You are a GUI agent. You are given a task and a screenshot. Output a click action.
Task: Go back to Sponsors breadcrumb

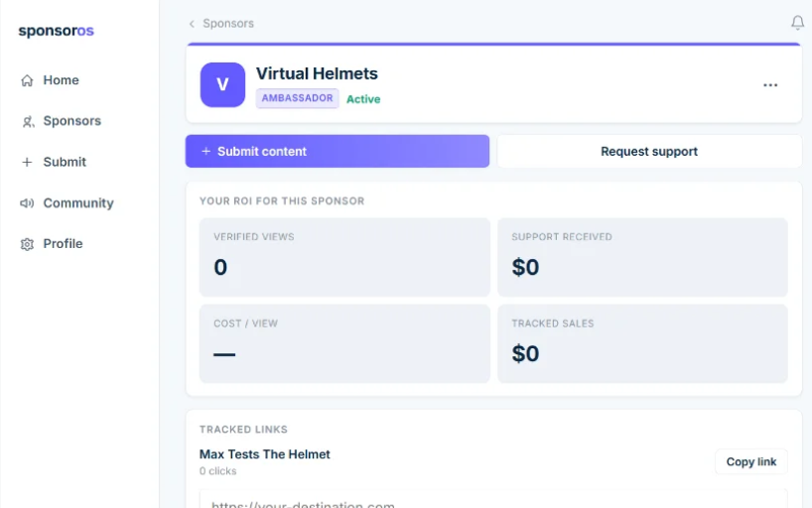coord(228,23)
